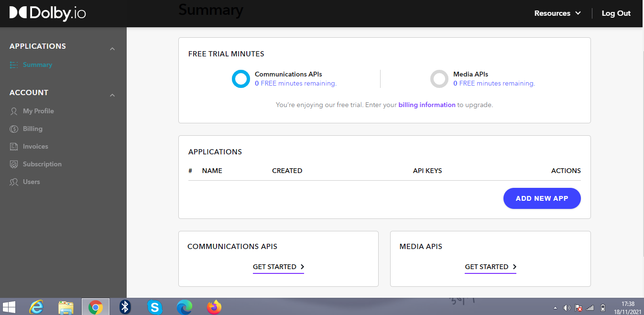The height and width of the screenshot is (315, 644).
Task: Go to Billing page
Action: pyautogui.click(x=33, y=129)
